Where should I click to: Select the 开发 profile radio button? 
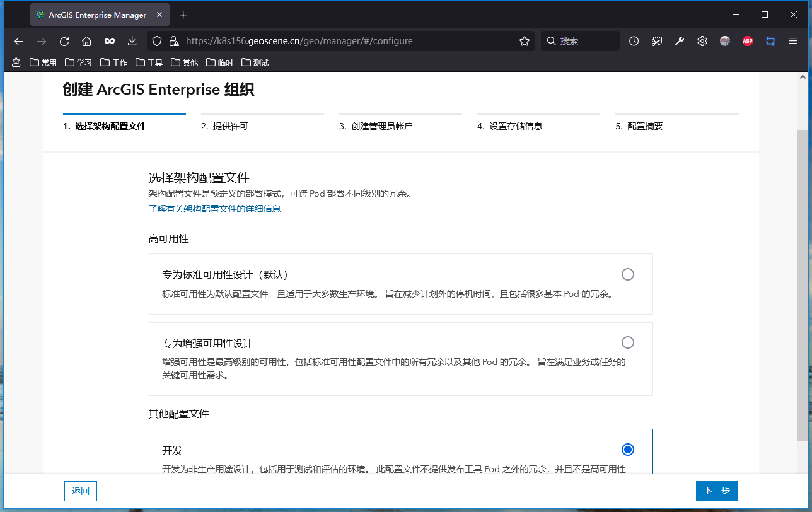[x=628, y=450]
